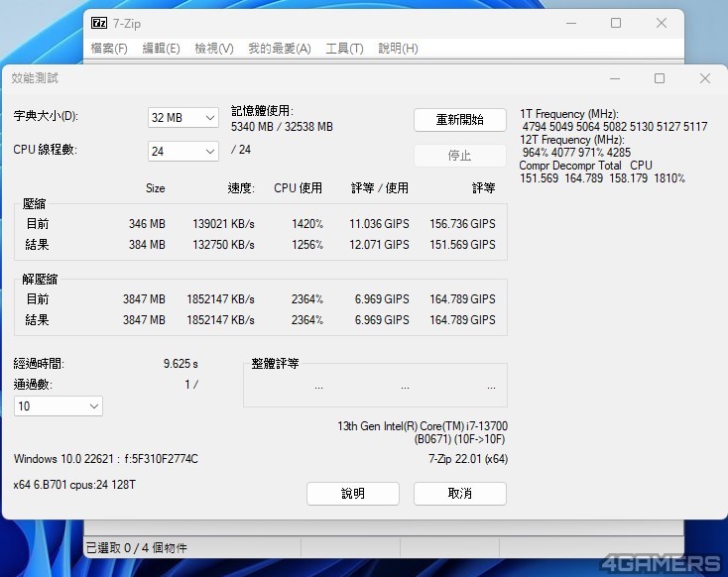Screen dimensions: 728x577
Task: Click the 解壓縮 group label
Action: pyautogui.click(x=40, y=279)
